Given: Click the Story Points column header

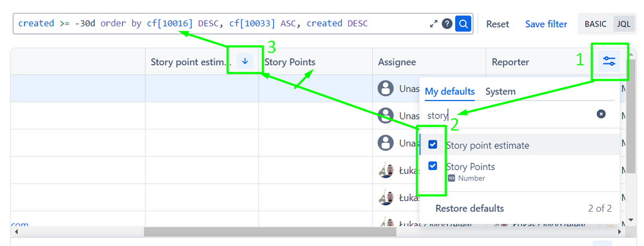Looking at the screenshot, I should (315, 62).
